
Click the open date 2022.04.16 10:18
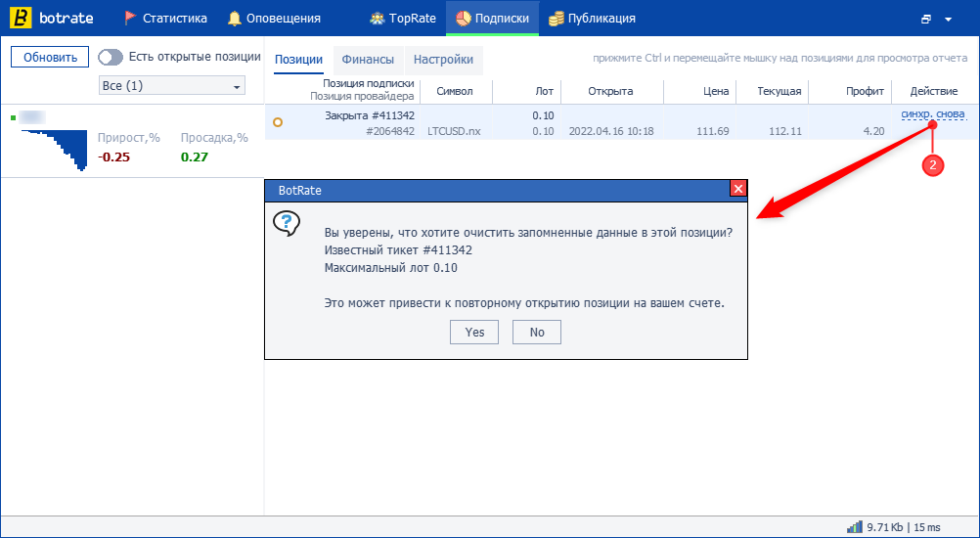pos(611,131)
